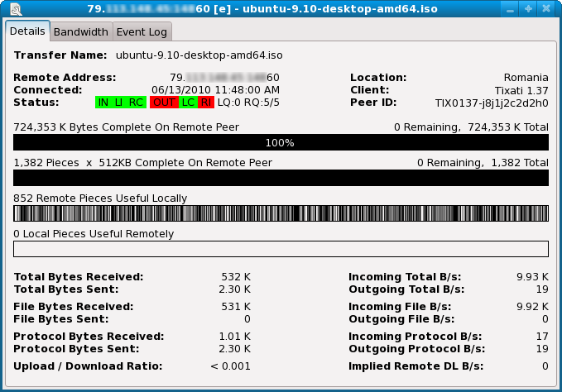
Task: Switch to the Bandwidth tab
Action: tap(81, 32)
